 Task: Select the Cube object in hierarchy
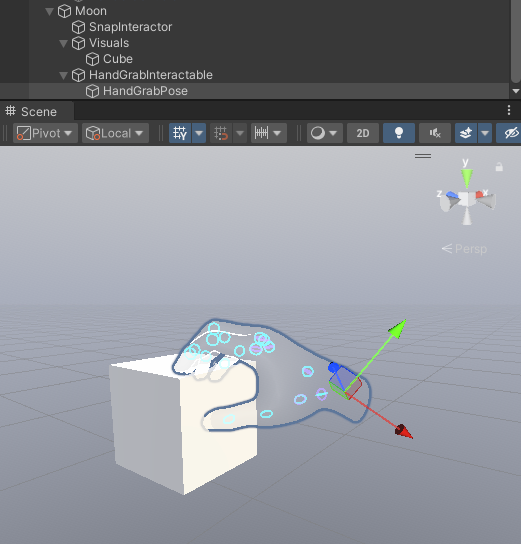[x=118, y=59]
